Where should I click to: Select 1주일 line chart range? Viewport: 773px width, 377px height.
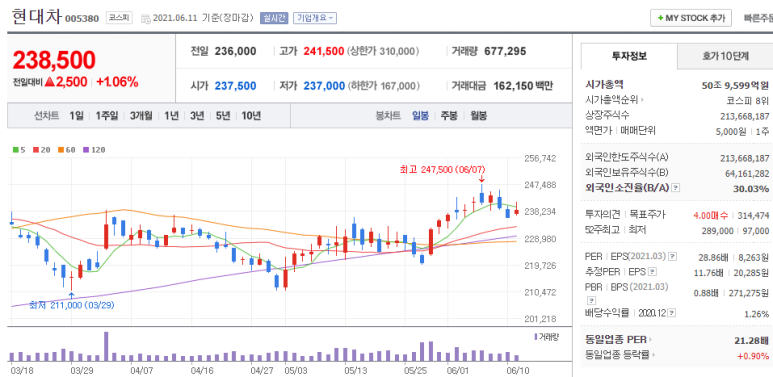(107, 116)
